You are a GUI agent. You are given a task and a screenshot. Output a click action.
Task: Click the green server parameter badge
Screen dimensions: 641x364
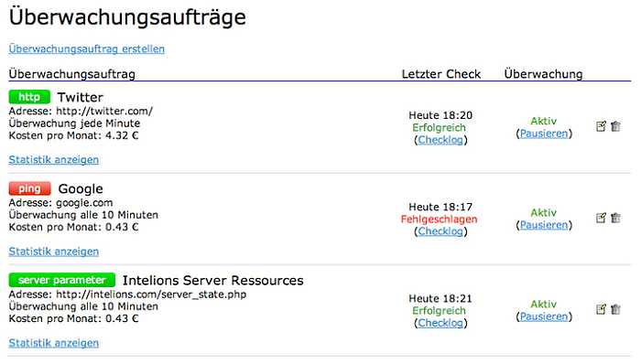click(x=61, y=281)
